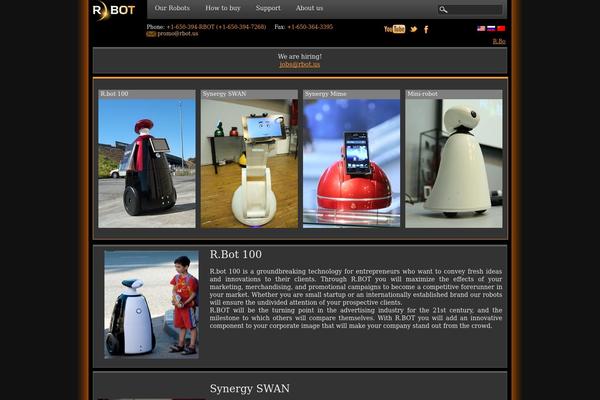This screenshot has height=400, width=600.
Task: Open the How to buy menu
Action: point(223,8)
